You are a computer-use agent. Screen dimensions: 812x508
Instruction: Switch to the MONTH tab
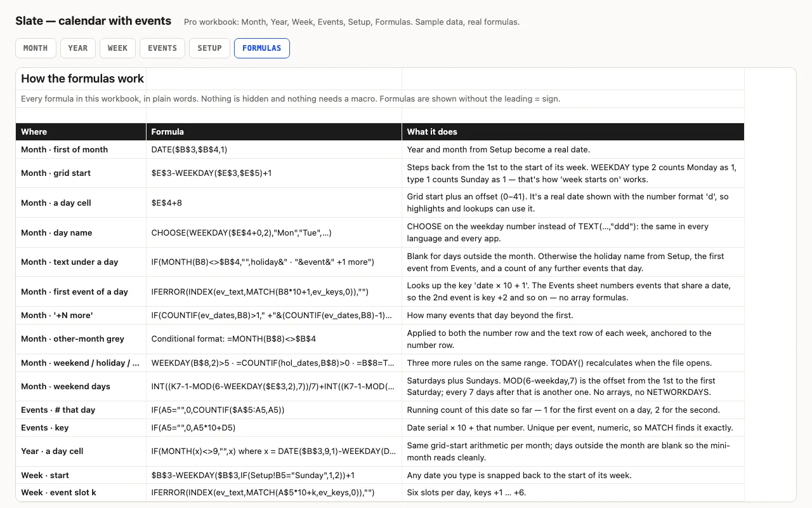tap(36, 48)
